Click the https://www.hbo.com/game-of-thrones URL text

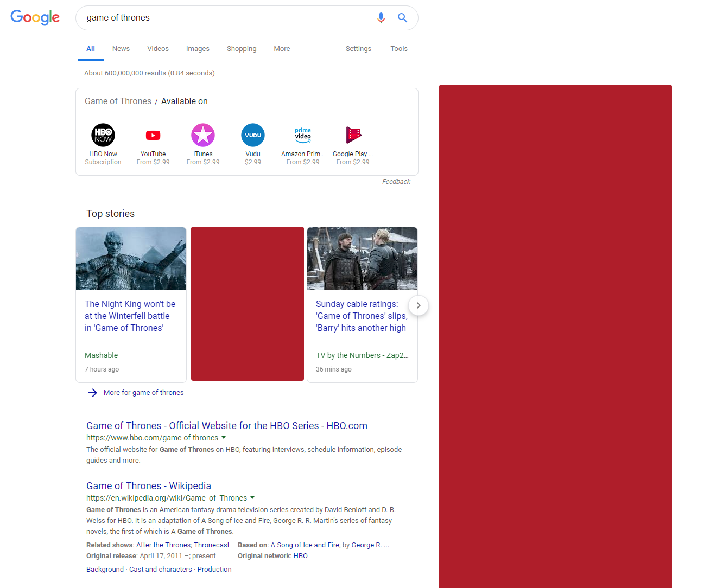(x=152, y=438)
